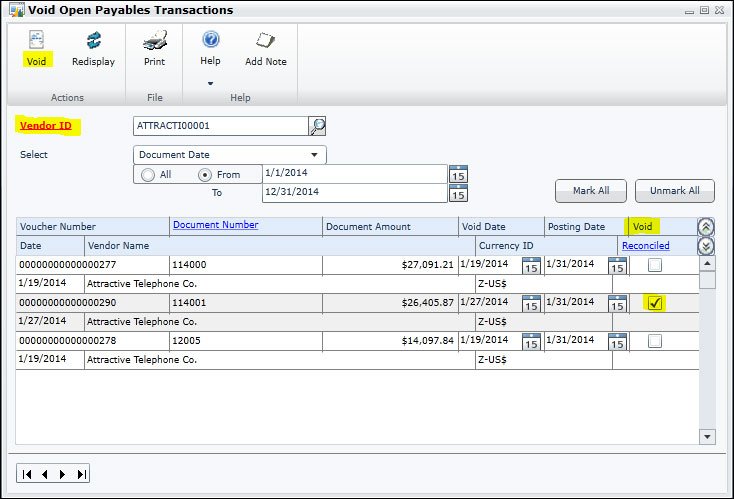The image size is (734, 499).
Task: Select voucher number 00000000000000277
Action: click(67, 264)
